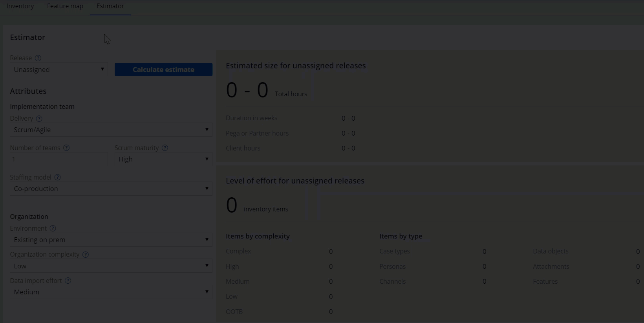
Task: Click the Scrum maturity help icon
Action: point(165,148)
